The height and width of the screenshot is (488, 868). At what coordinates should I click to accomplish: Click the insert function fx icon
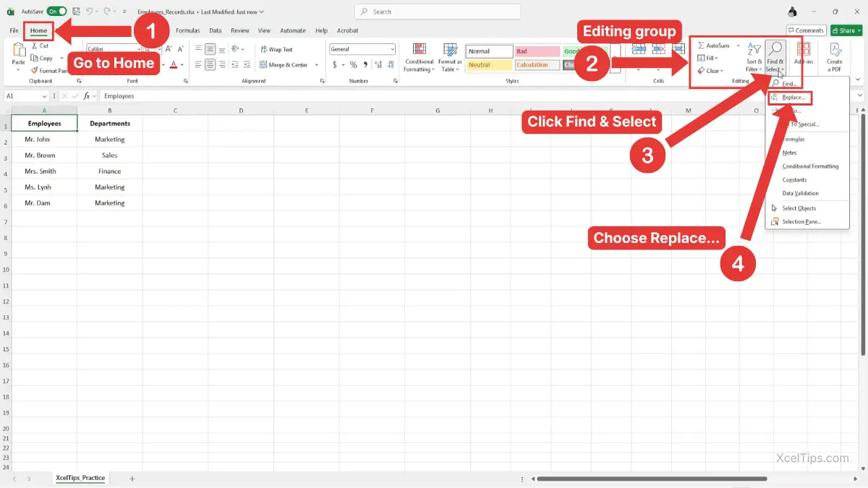pos(86,95)
